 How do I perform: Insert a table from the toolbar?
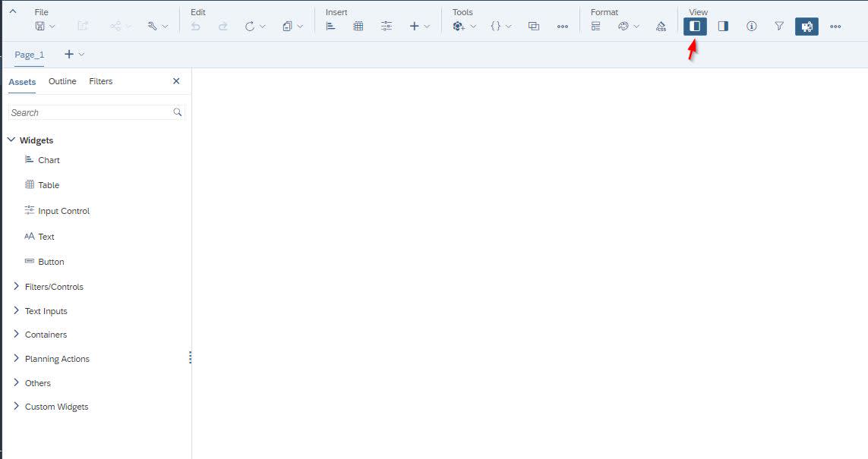tap(358, 26)
